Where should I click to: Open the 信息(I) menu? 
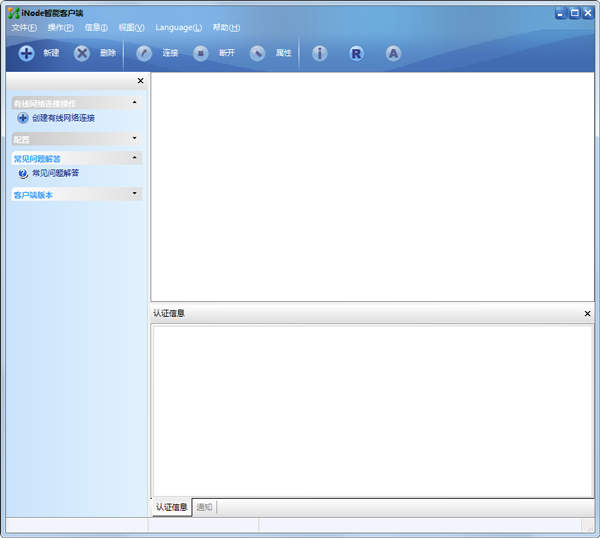click(x=96, y=28)
